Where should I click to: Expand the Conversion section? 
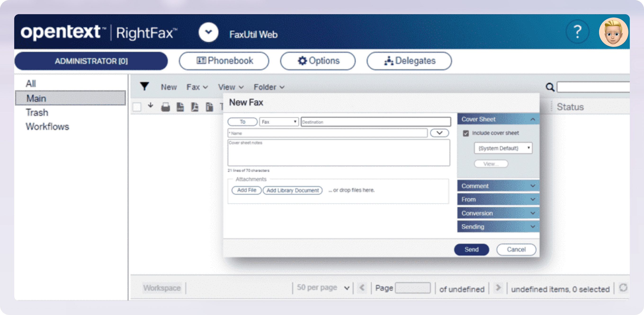click(533, 213)
